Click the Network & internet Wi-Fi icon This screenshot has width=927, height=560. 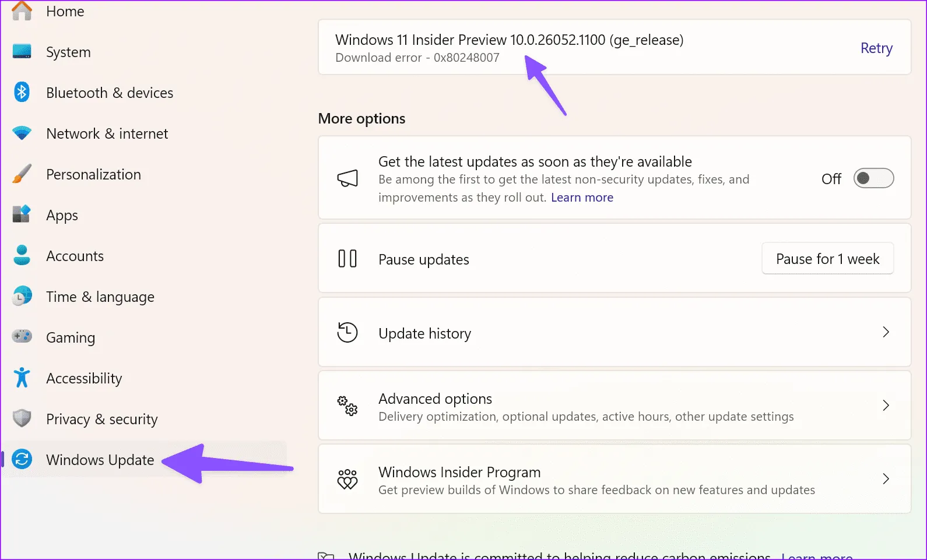coord(22,133)
